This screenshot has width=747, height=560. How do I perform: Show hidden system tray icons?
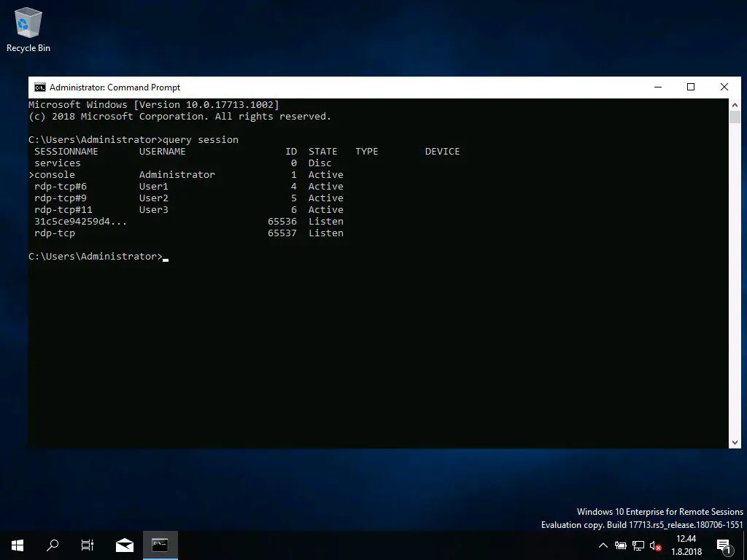603,545
